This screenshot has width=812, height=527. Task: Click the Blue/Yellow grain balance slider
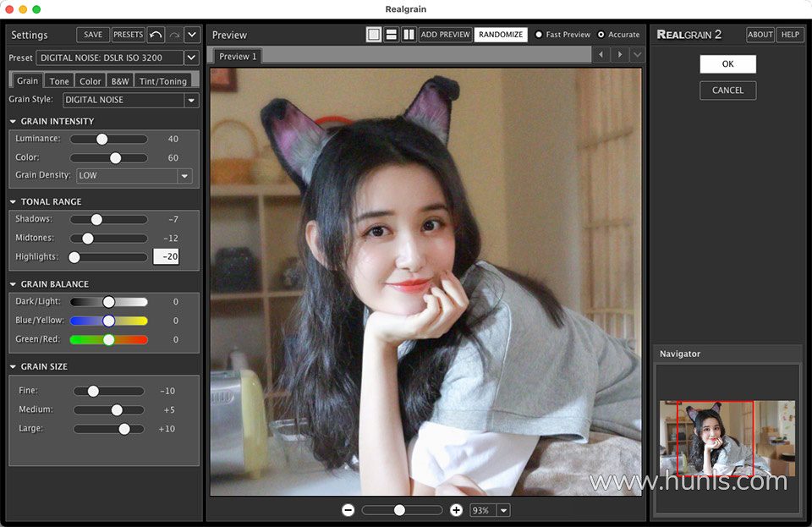pos(108,321)
